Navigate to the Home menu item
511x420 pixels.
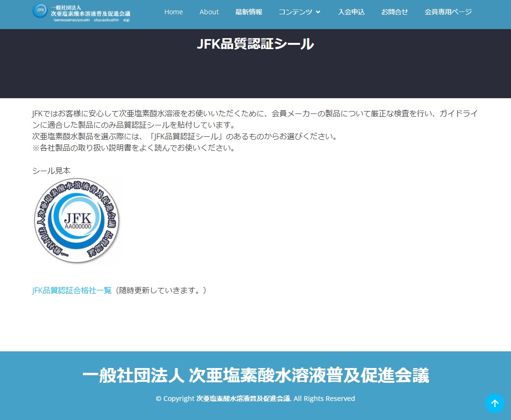point(173,12)
